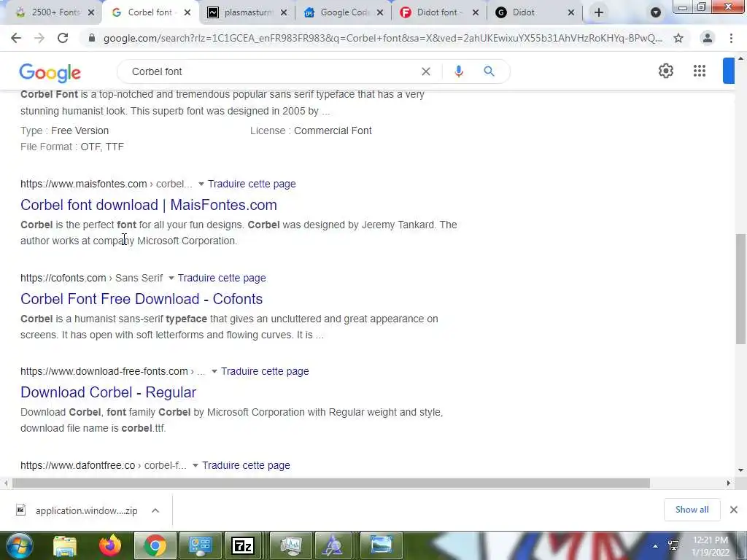
Task: Open the Google apps grid
Action: tap(700, 71)
